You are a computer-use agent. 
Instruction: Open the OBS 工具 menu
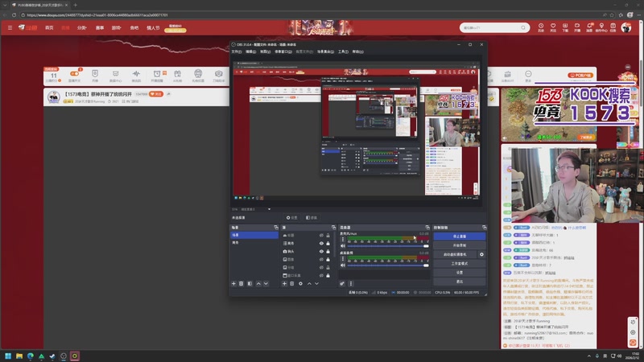click(343, 51)
